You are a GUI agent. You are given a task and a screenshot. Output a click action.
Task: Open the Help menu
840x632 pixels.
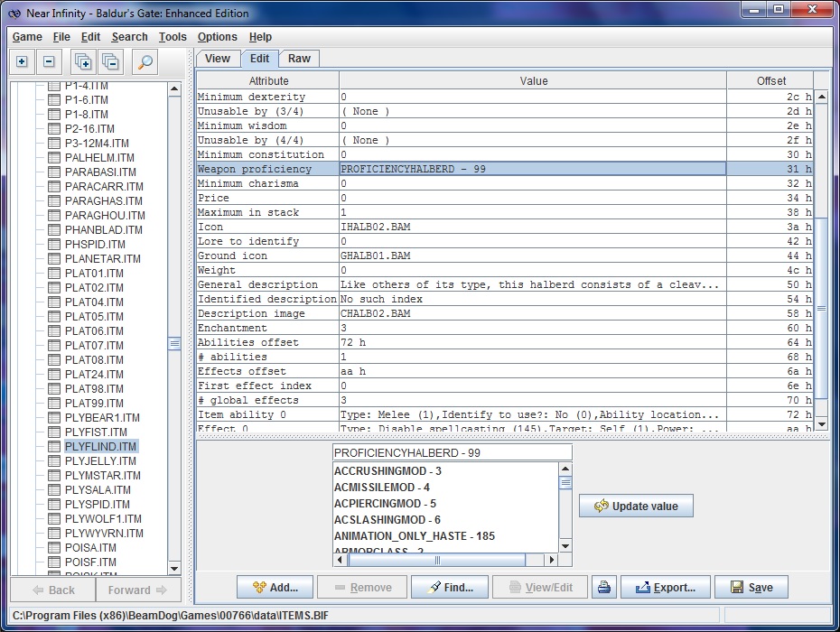point(260,37)
